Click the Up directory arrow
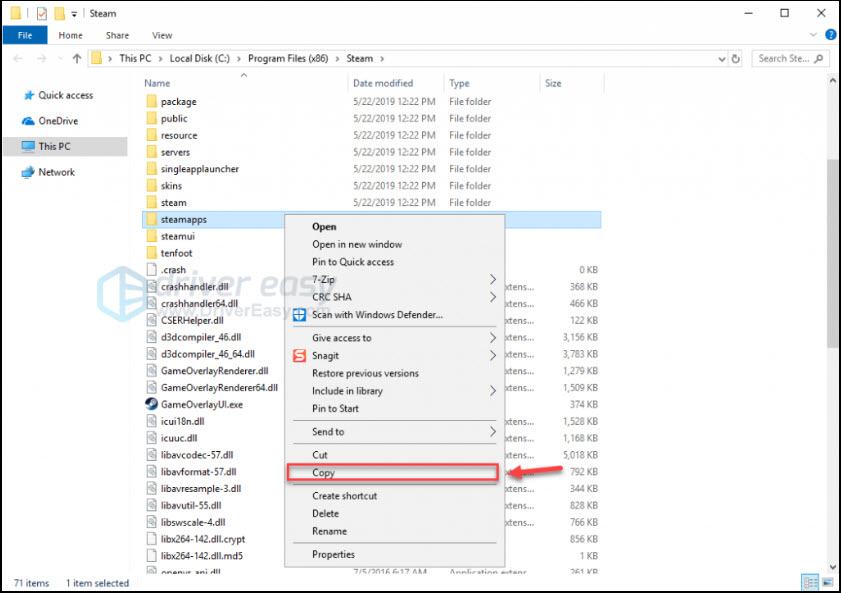 pos(77,58)
